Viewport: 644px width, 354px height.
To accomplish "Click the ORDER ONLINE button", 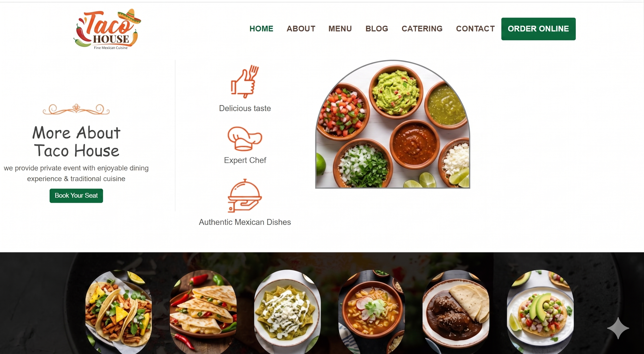I will click(x=538, y=29).
